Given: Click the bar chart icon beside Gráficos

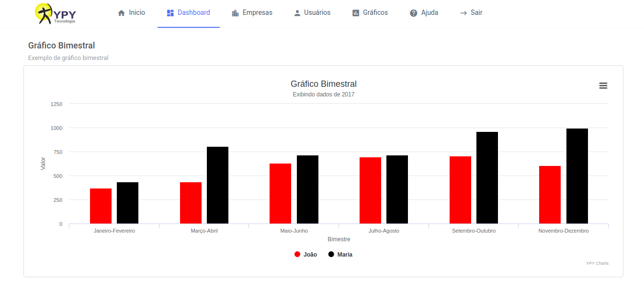Looking at the screenshot, I should (x=356, y=13).
